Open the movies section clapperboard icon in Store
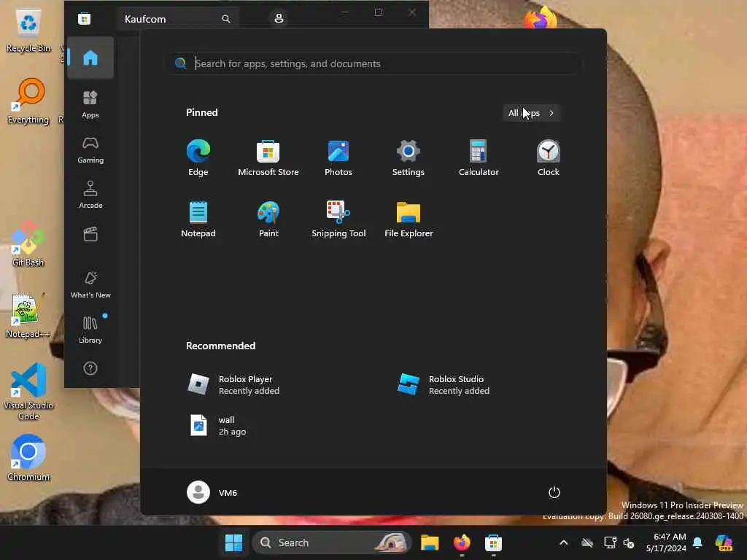This screenshot has width=747, height=560. pos(90,234)
